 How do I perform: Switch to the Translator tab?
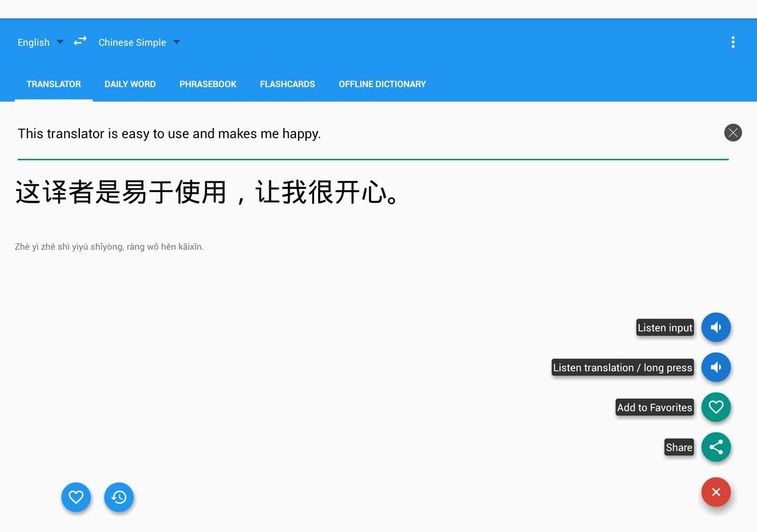coord(54,84)
